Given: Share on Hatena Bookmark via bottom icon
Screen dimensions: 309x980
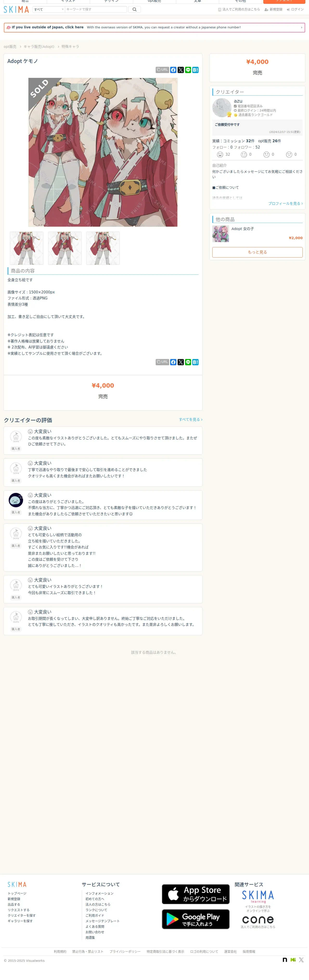Looking at the screenshot, I should [195, 362].
